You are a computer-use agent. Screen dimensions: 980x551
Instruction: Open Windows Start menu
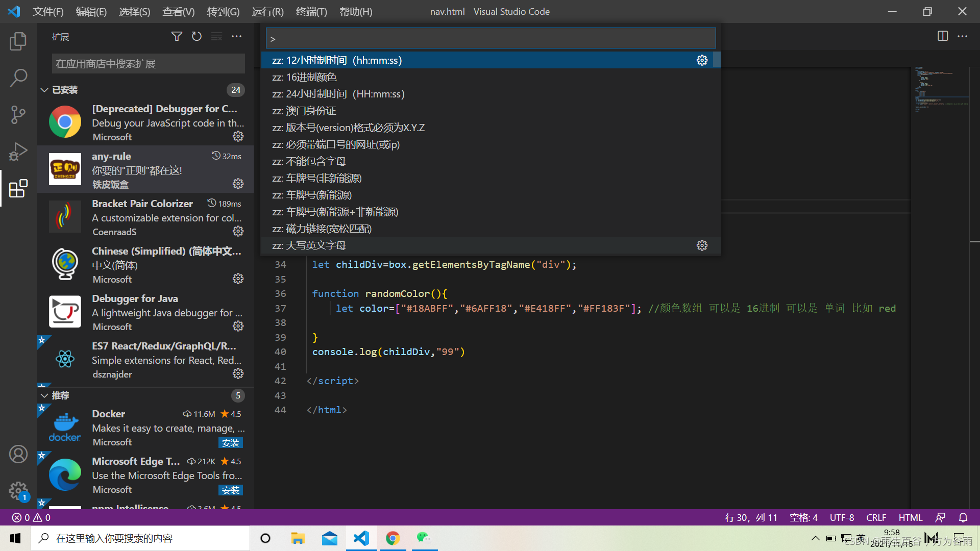15,538
